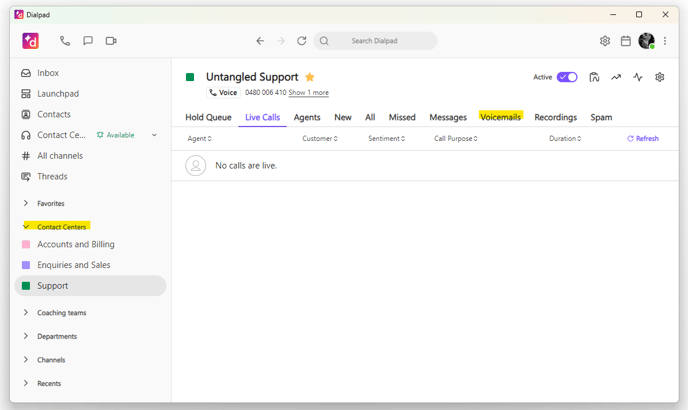Minimize the Dialpad window
Image resolution: width=688 pixels, height=410 pixels.
click(613, 14)
